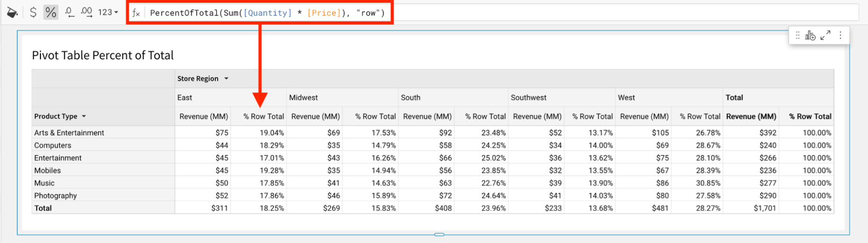
Task: Apply currency dollar format
Action: (x=33, y=12)
